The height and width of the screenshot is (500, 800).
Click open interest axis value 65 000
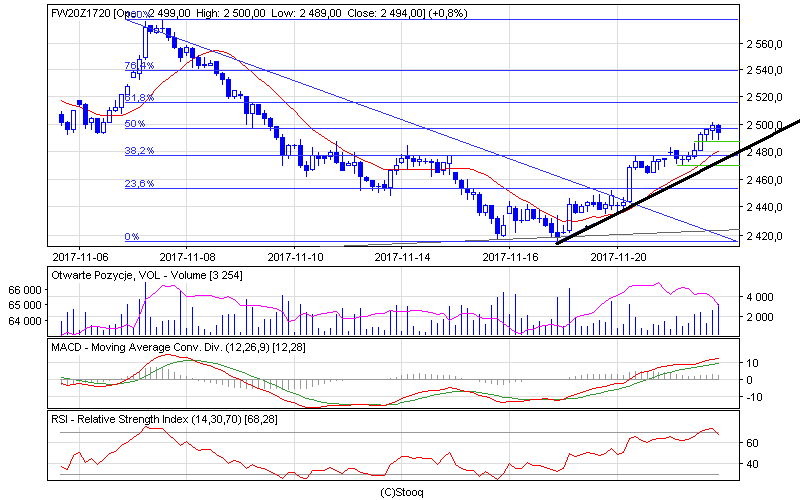click(x=25, y=305)
